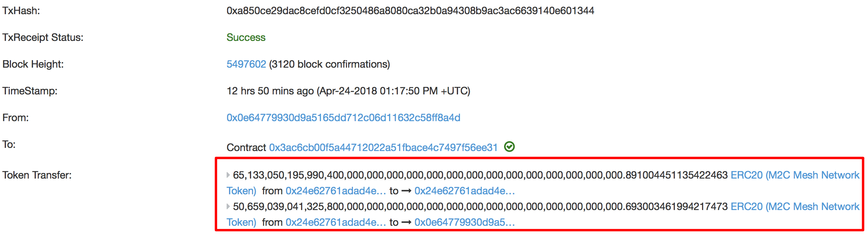Click recipient address 0x24e62761adad4e… in first transfer
868x236 pixels.
464,191
